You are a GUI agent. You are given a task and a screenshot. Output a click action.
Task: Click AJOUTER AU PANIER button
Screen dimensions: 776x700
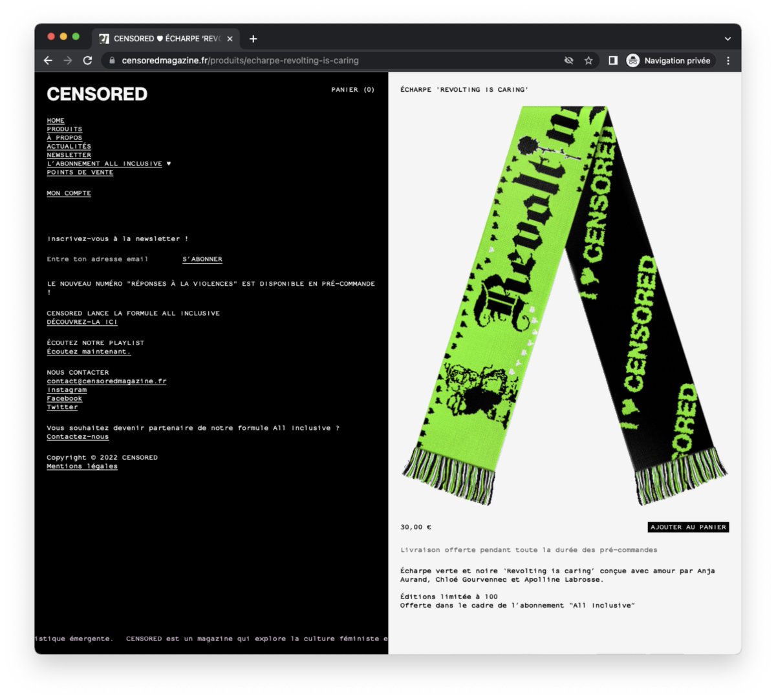[x=688, y=527]
